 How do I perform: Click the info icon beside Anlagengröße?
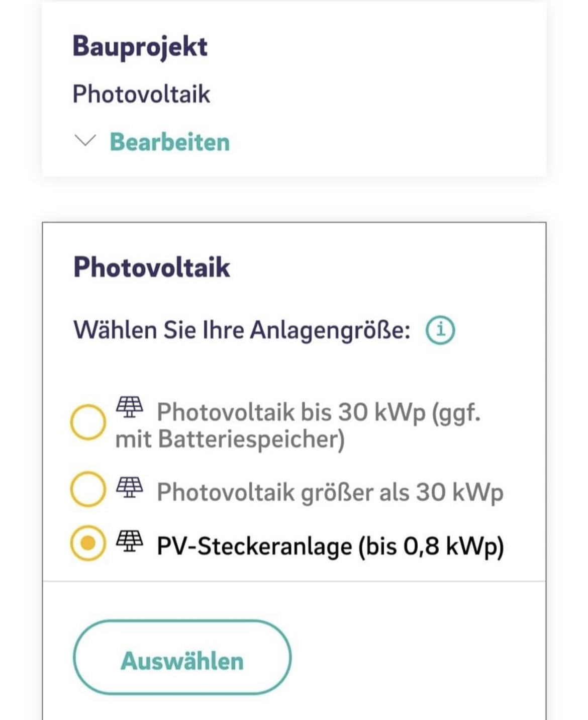(x=440, y=330)
